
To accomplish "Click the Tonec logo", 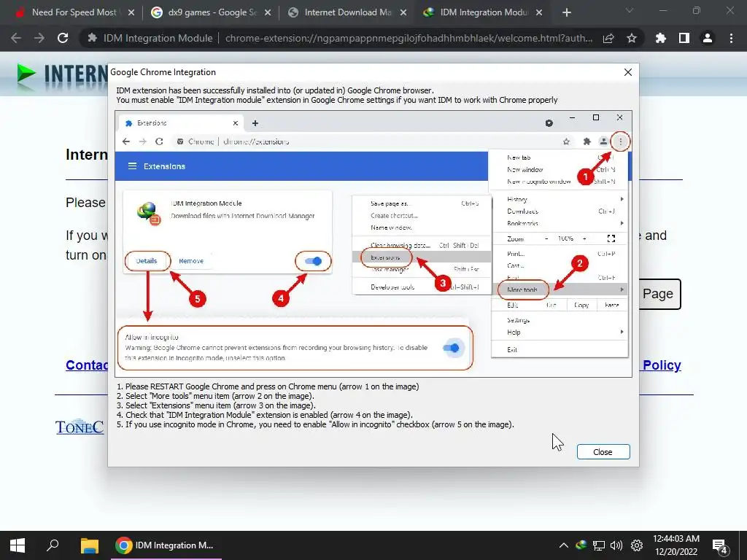I will [x=80, y=427].
